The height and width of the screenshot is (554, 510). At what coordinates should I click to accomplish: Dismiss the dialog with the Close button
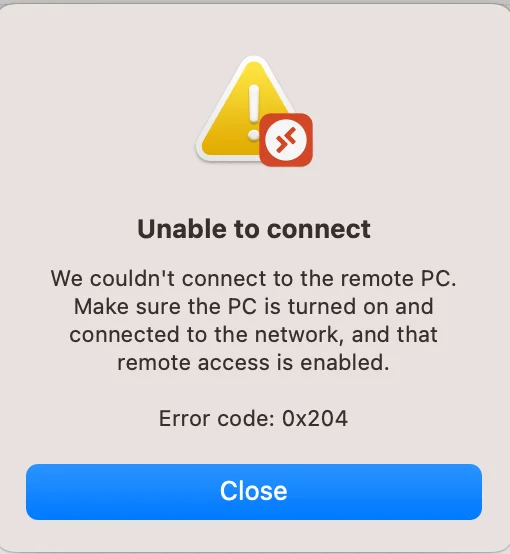254,492
